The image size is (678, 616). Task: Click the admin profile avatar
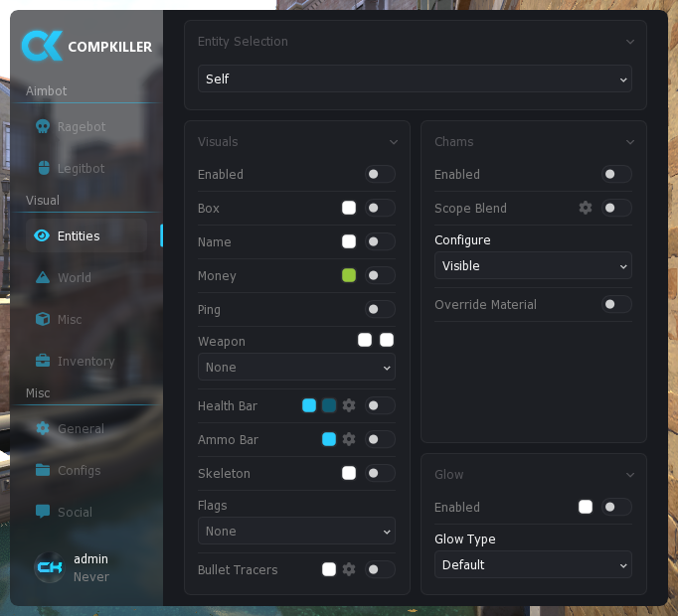point(50,567)
